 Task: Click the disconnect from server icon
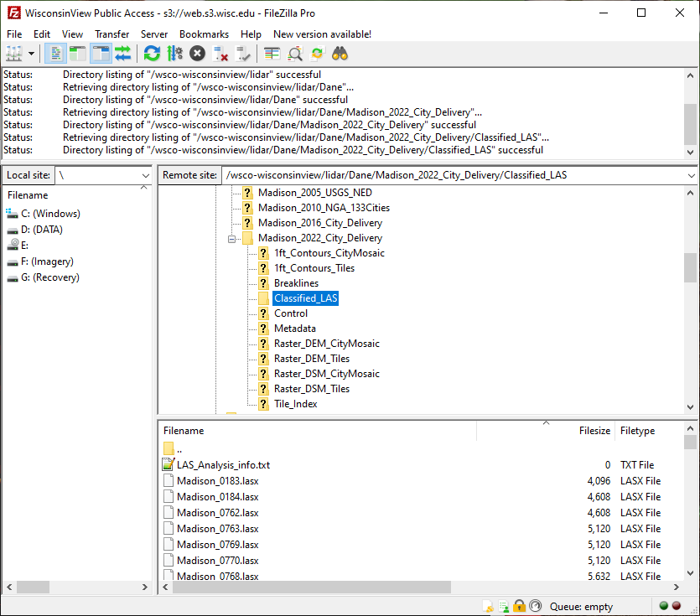point(220,54)
